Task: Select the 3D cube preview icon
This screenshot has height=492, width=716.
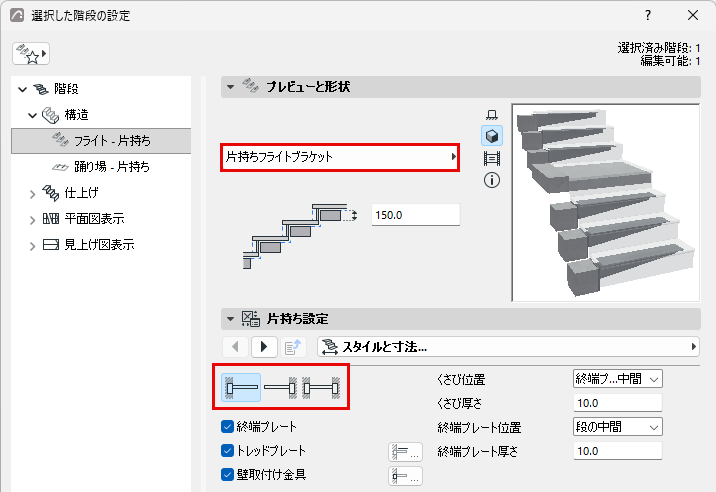Action: click(492, 136)
